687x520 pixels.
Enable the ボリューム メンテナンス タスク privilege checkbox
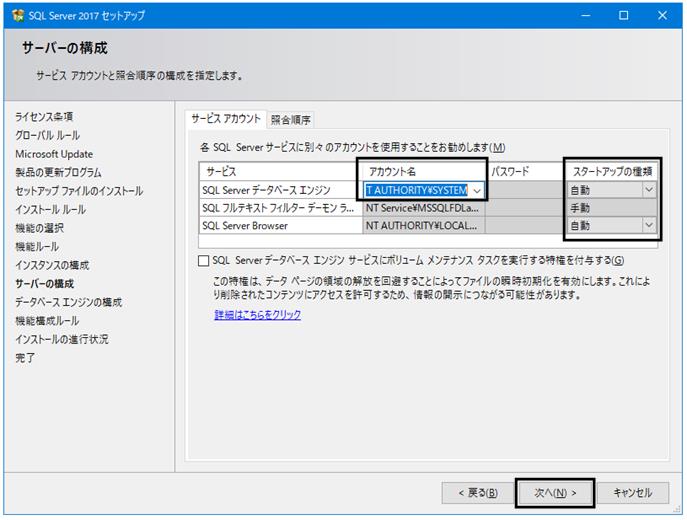click(x=203, y=261)
